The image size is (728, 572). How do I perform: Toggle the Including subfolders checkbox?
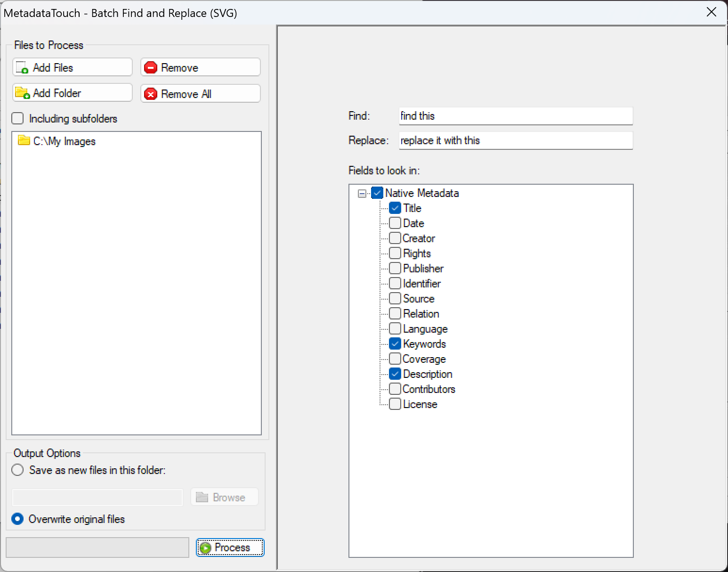click(17, 118)
